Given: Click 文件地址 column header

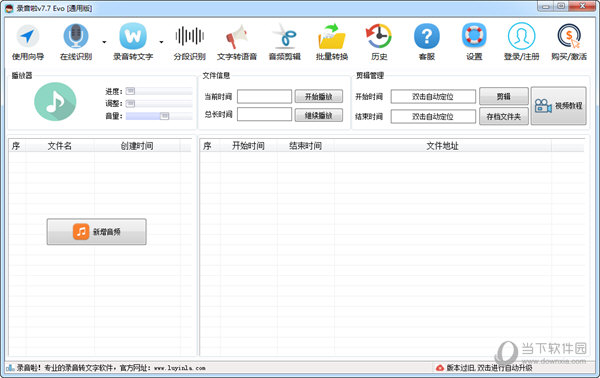Looking at the screenshot, I should 442,146.
